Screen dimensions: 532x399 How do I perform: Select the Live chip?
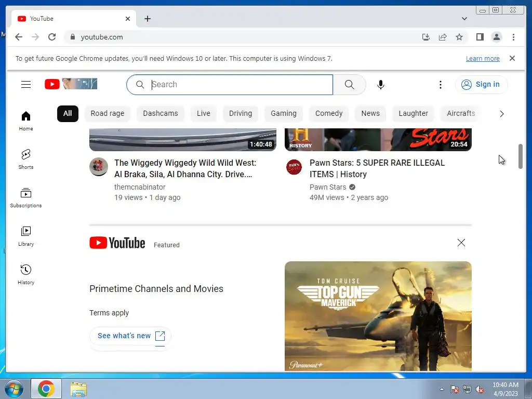click(x=203, y=113)
